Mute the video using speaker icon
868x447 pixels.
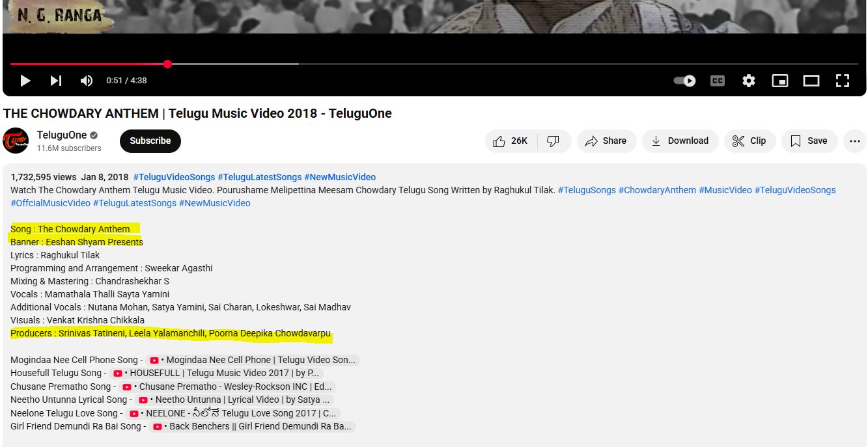(86, 81)
